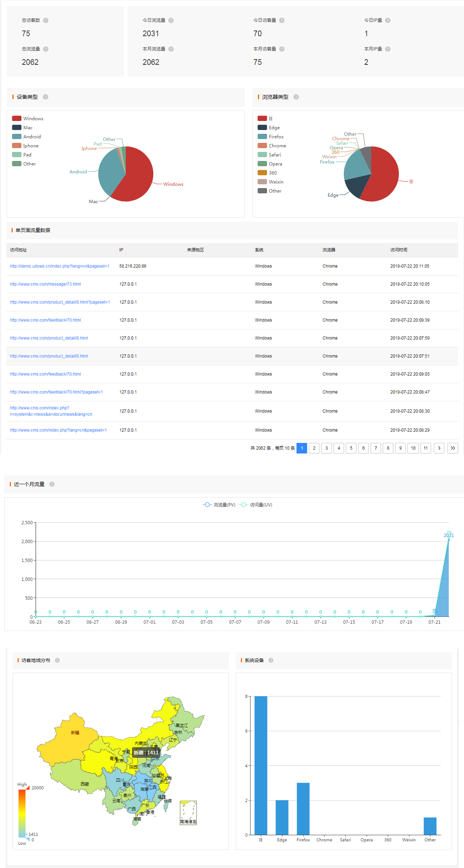The image size is (464, 868).
Task: Toggle 浏览量(PV) series legend
Action: coord(219,505)
